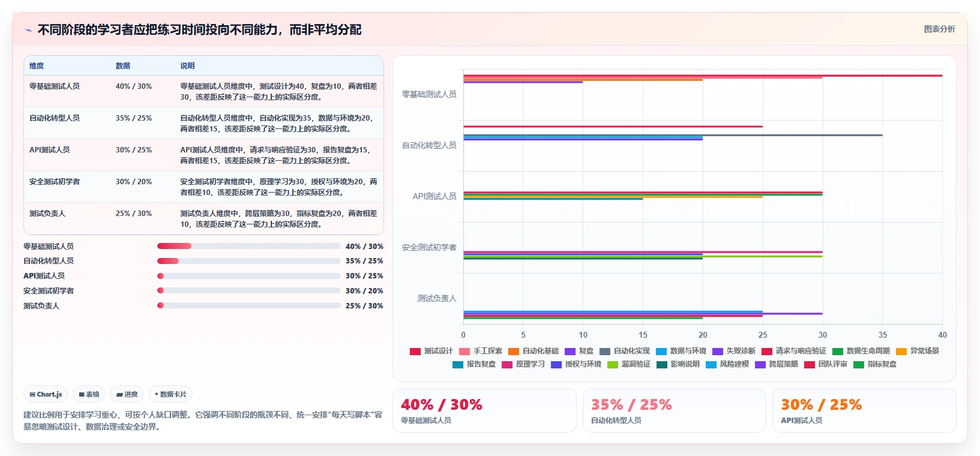The image size is (980, 456).
Task: Toggle the 影响说明 legend entry
Action: coord(678,364)
